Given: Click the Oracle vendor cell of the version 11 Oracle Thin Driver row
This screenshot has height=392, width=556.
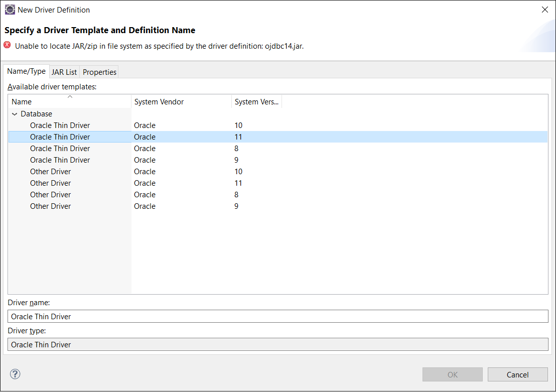Looking at the screenshot, I should click(x=145, y=137).
